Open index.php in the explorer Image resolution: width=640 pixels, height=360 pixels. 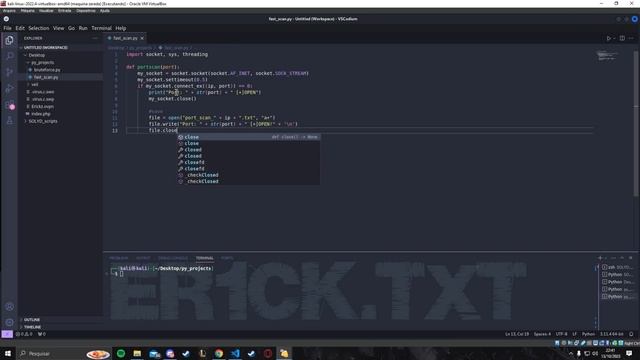click(x=41, y=114)
